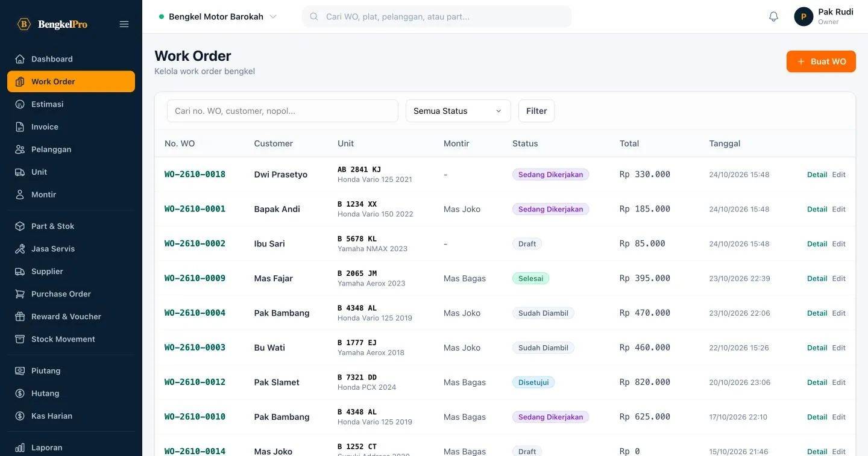Click the Kas Harian coin icon

pos(20,416)
